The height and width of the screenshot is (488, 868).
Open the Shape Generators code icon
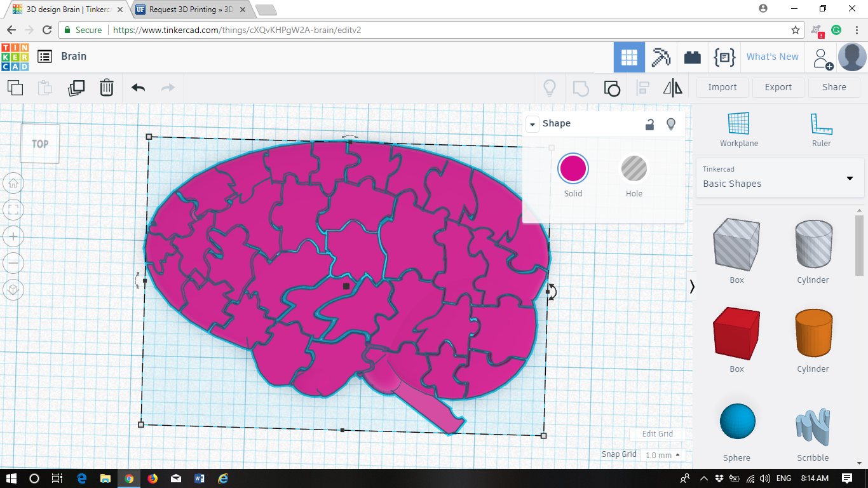(724, 57)
